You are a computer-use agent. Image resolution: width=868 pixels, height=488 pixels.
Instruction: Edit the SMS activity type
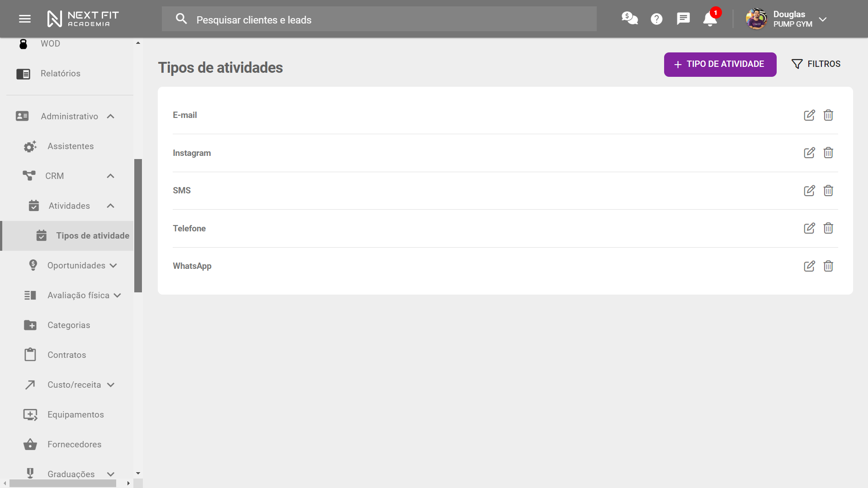click(809, 191)
